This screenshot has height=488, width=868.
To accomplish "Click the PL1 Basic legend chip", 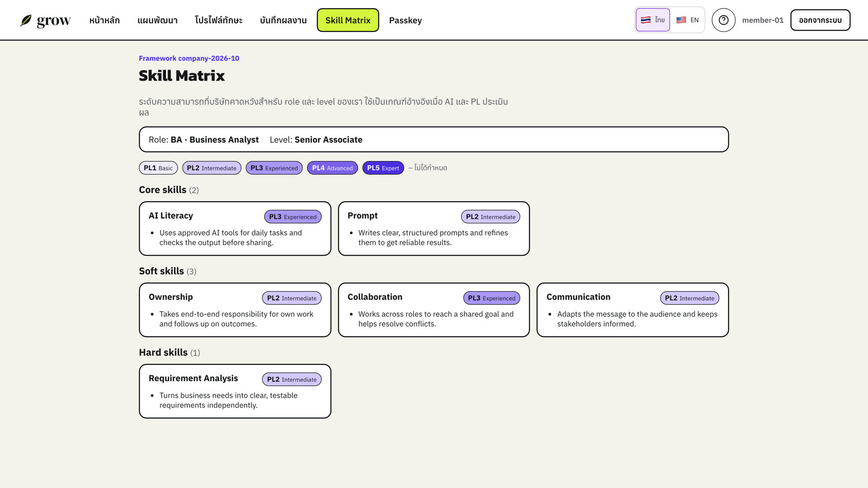I will [x=158, y=168].
